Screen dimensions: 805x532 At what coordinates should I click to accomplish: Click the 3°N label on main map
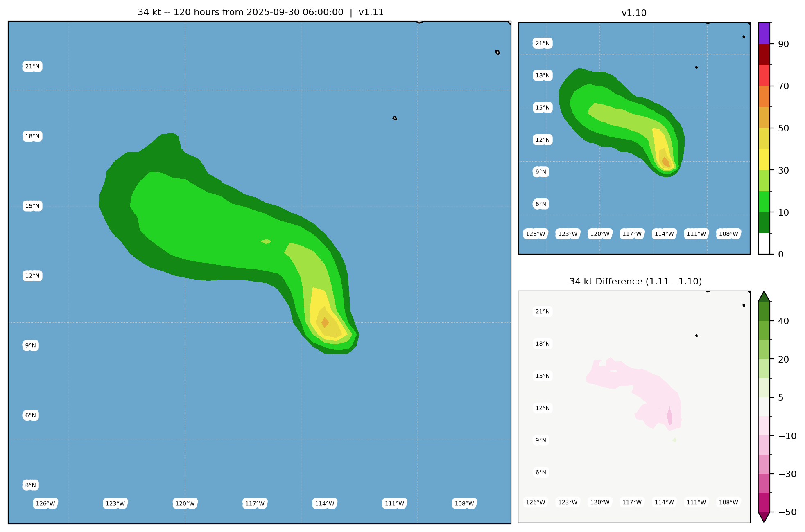coord(31,485)
